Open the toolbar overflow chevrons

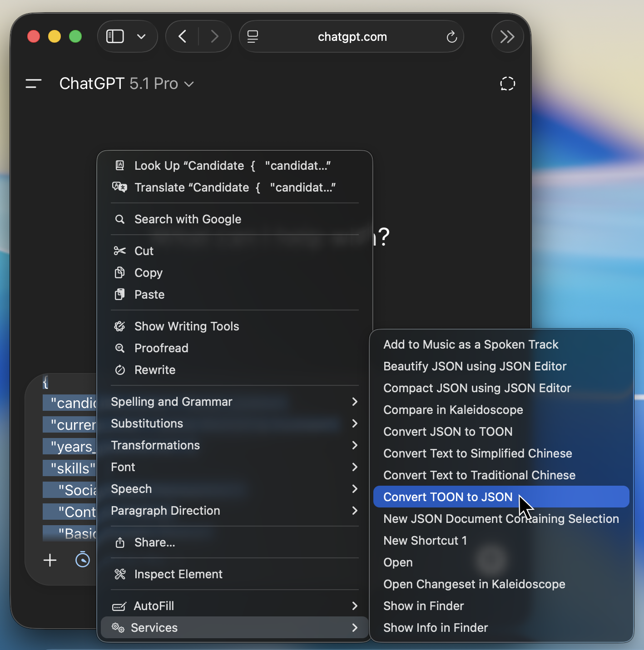click(507, 36)
